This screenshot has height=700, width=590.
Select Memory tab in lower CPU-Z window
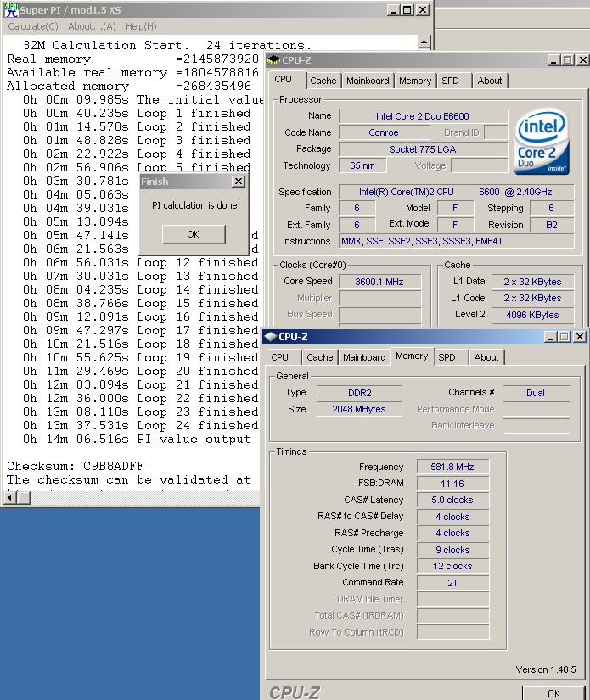point(412,356)
